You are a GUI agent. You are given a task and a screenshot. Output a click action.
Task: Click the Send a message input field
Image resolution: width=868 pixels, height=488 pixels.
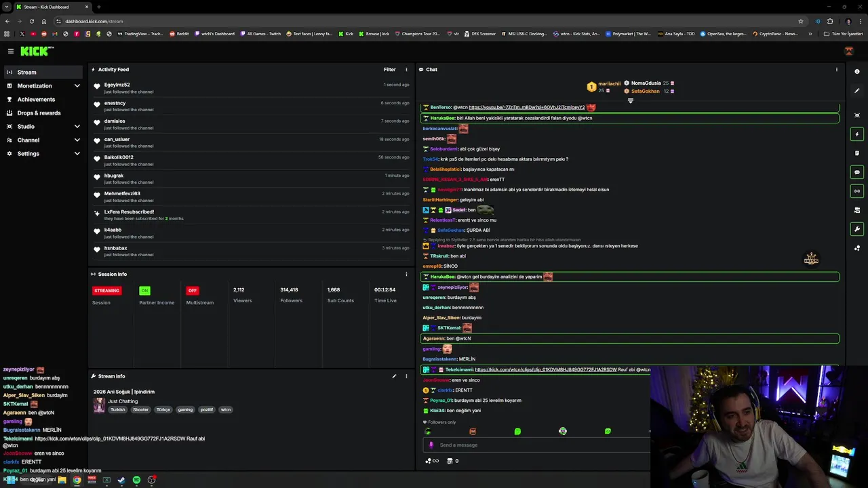point(536,445)
